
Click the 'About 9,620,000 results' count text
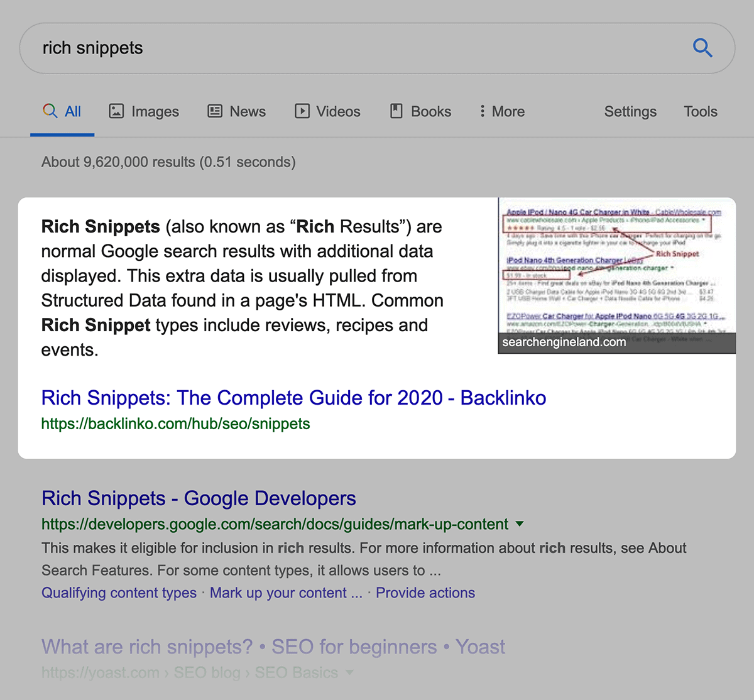tap(168, 162)
